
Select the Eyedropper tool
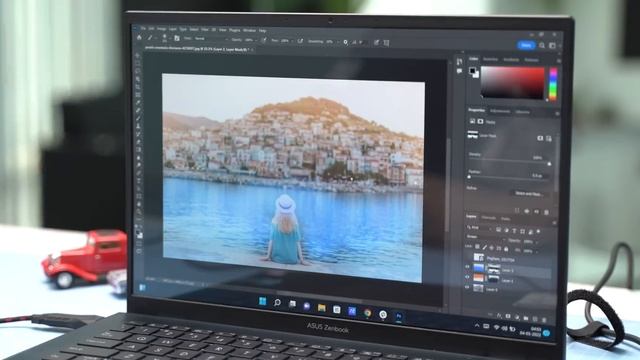tap(138, 102)
